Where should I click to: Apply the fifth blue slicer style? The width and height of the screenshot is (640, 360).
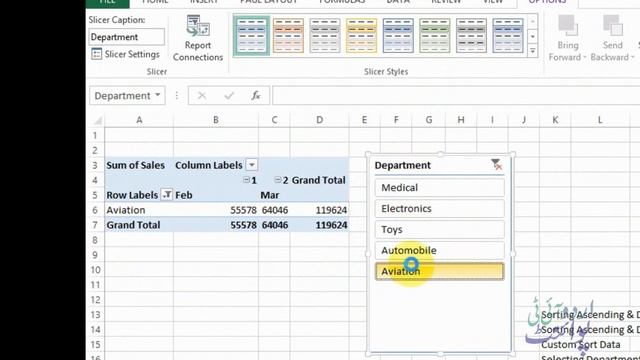point(398,36)
